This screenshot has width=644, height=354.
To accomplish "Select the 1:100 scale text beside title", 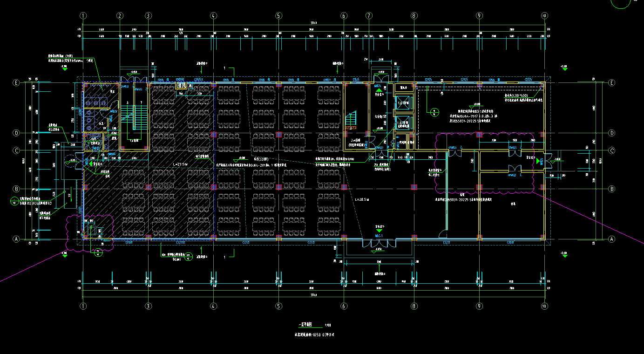I will click(x=328, y=325).
